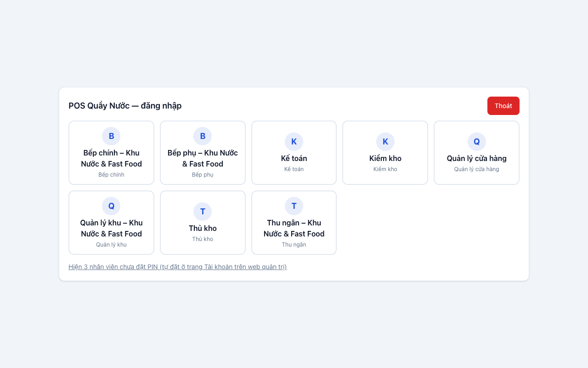This screenshot has width=588, height=368.
Task: Click the small gray Thu ngân role label
Action: point(294,245)
